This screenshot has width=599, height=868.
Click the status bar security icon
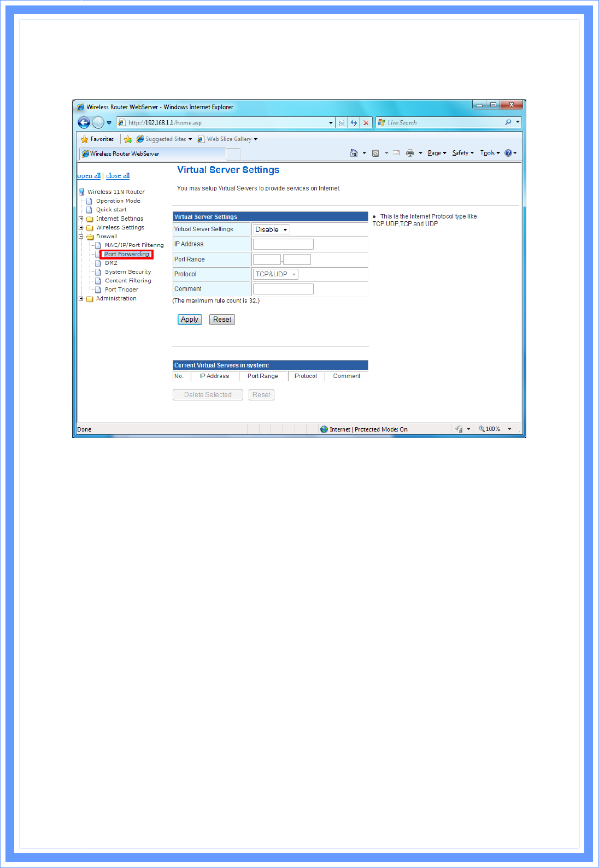pos(459,429)
